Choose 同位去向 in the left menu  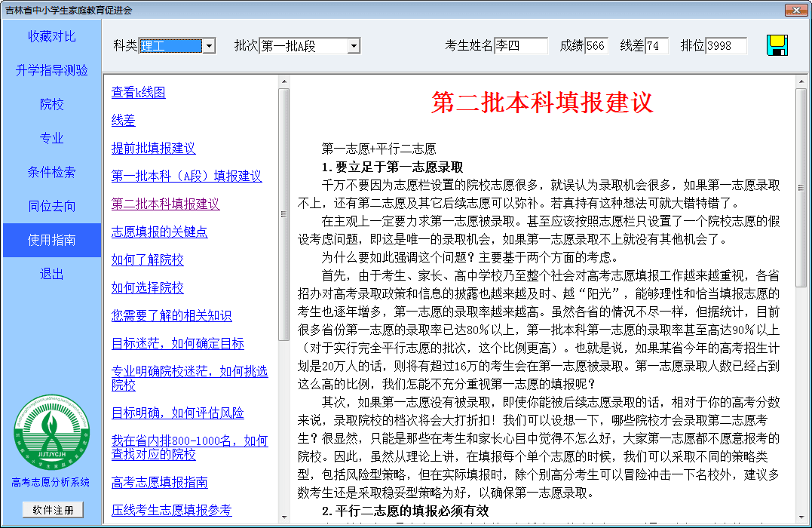[51, 206]
